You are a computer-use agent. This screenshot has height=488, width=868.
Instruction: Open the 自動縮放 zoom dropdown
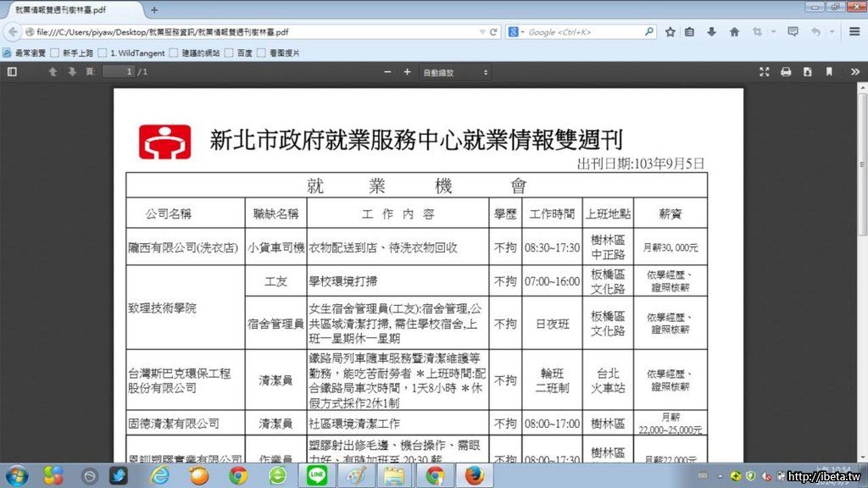[455, 73]
